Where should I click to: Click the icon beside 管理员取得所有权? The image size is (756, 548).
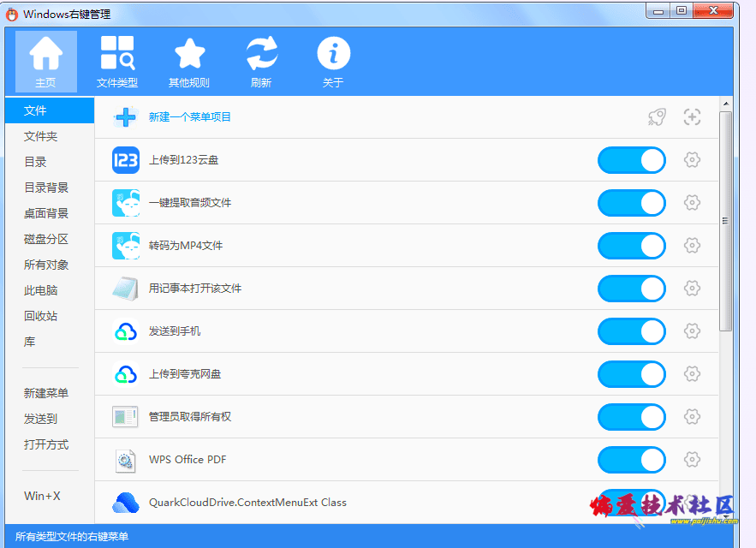point(125,417)
